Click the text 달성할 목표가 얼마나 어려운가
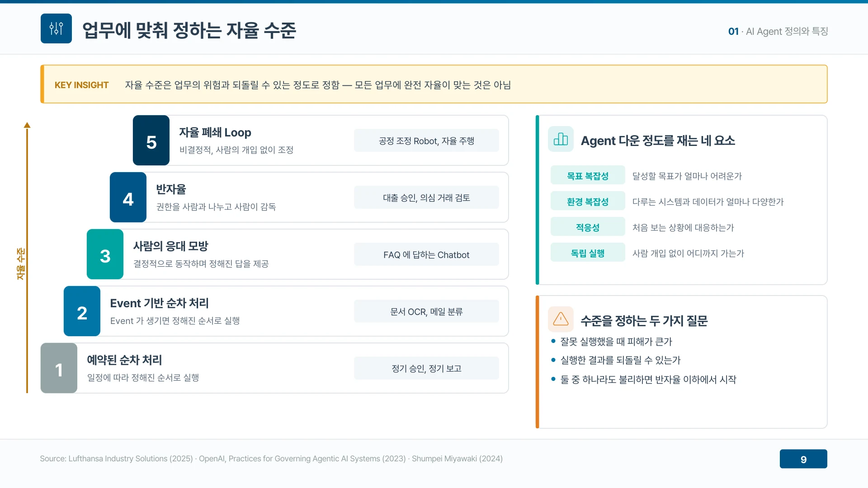The height and width of the screenshot is (488, 868). coord(687,176)
